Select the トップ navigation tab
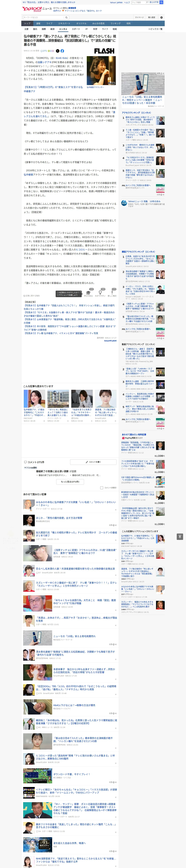Viewport: 186px width, 868px height. pyautogui.click(x=27, y=24)
